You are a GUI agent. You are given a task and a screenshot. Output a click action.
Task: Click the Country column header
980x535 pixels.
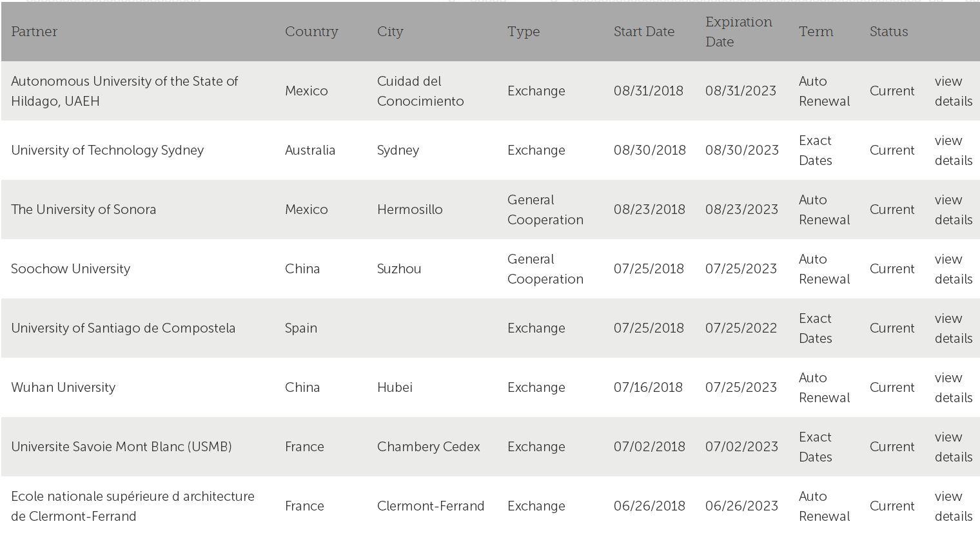(311, 32)
